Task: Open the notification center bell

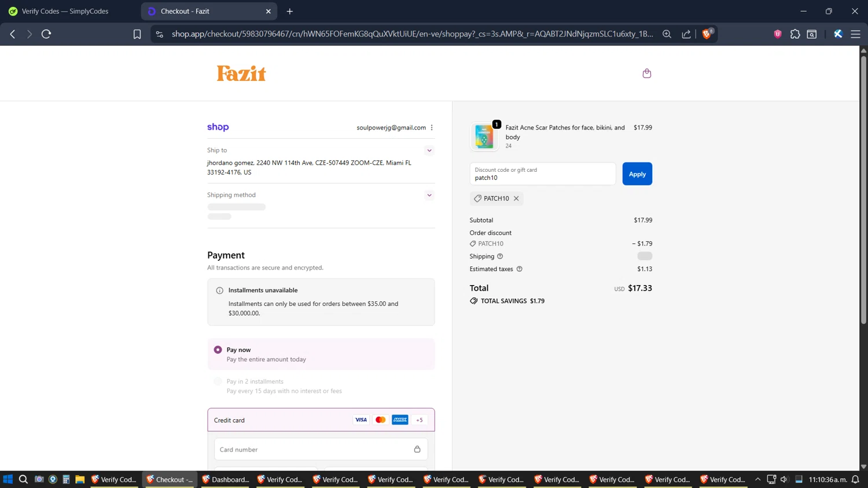Action: coord(855,479)
